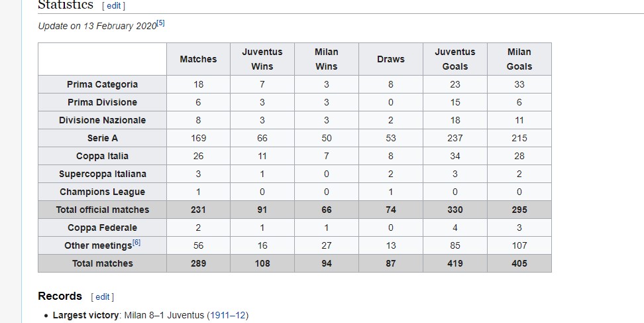Select the Coppa Italia row label
This screenshot has height=323, width=644.
pos(102,156)
